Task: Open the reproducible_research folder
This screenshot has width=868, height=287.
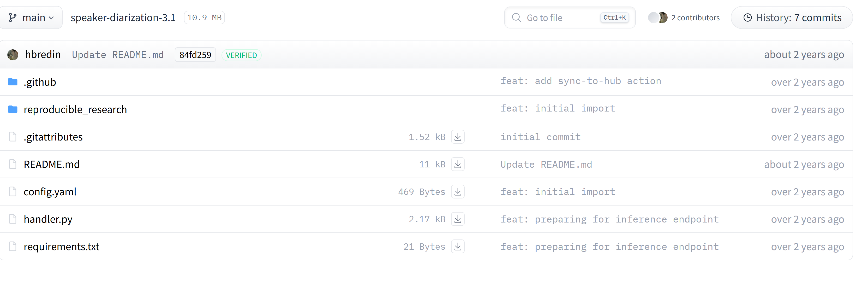Action: [75, 110]
